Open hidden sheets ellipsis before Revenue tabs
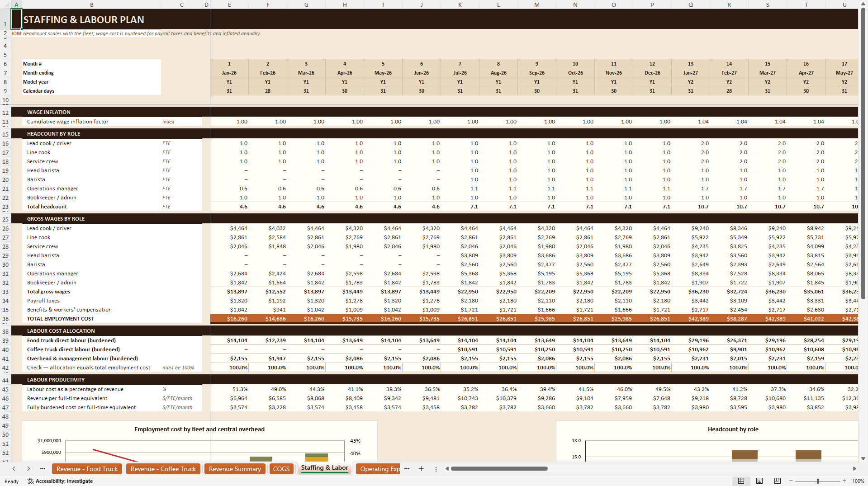The height and width of the screenshot is (486, 868). point(43,469)
